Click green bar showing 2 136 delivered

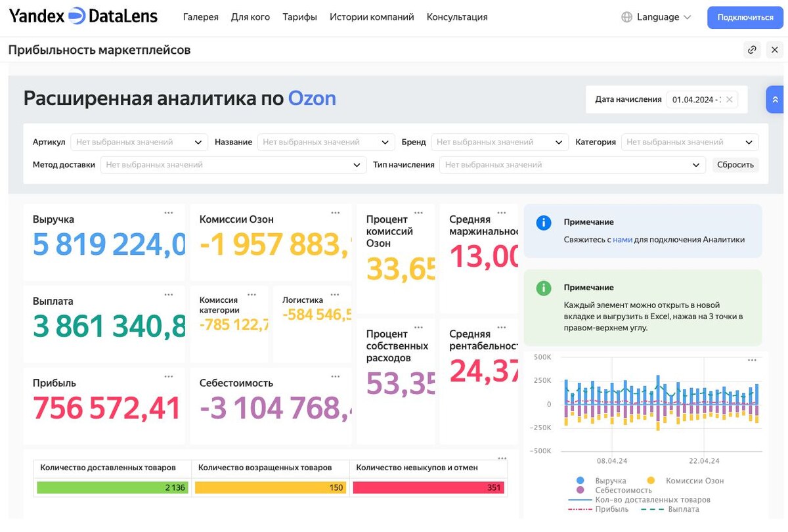(112, 487)
